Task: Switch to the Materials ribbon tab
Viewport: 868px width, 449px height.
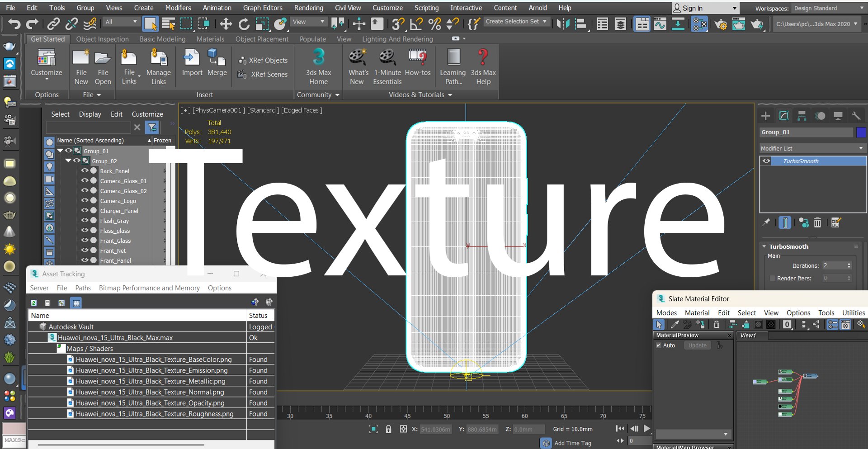Action: point(210,39)
